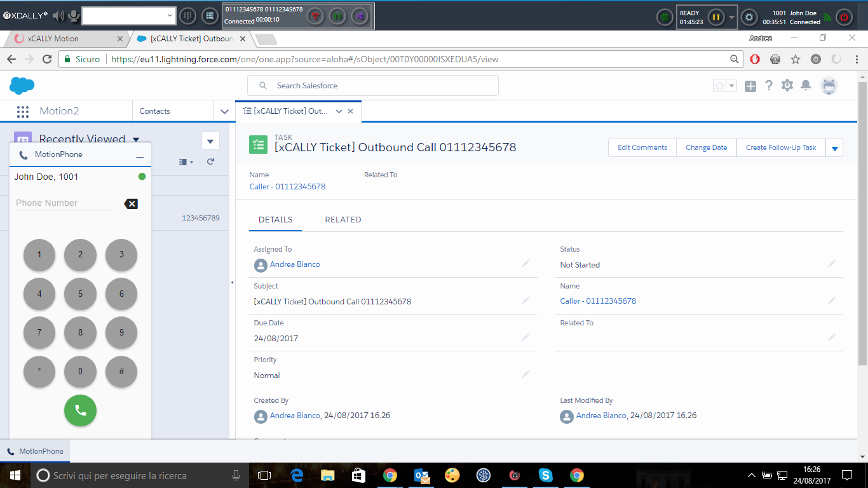Click Create Follow-Up Task button
Image resolution: width=868 pixels, height=488 pixels.
781,147
